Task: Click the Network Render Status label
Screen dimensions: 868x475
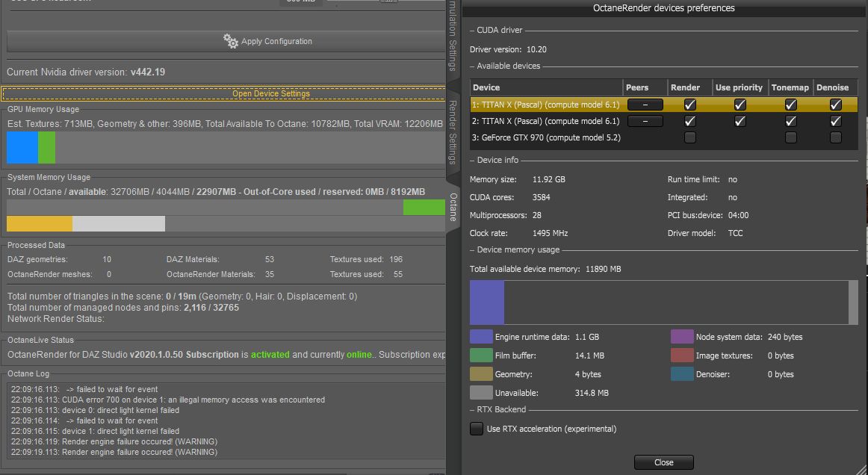Action: [55, 318]
